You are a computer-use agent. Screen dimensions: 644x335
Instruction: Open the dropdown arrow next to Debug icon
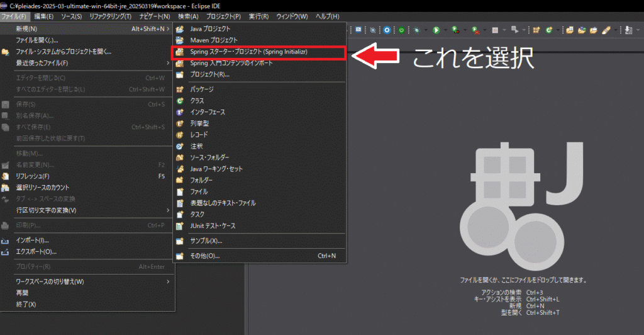point(426,30)
